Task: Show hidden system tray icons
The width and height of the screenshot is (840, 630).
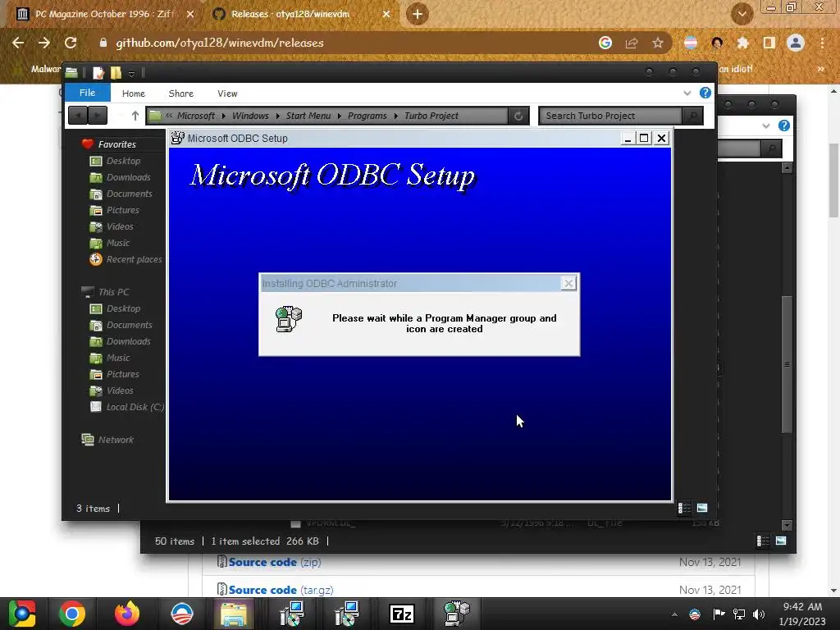Action: tap(674, 614)
